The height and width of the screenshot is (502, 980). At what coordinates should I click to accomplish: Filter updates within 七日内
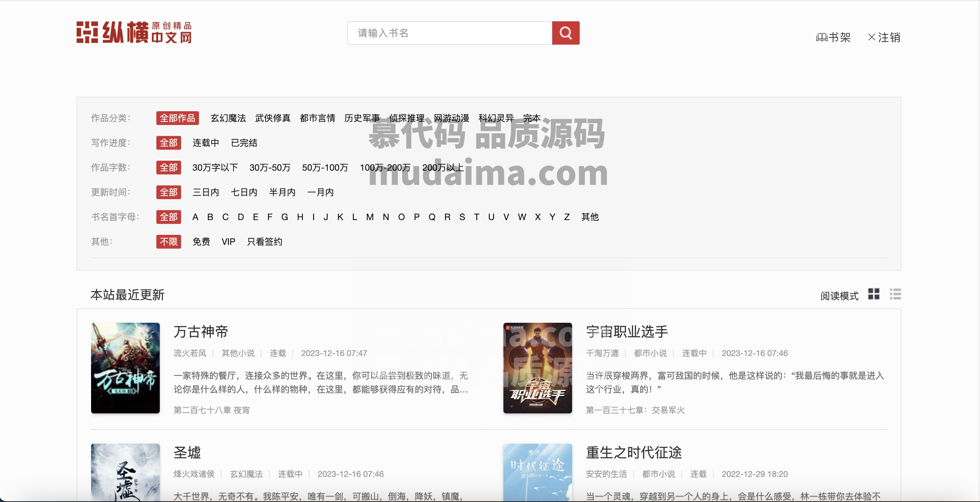pyautogui.click(x=244, y=192)
